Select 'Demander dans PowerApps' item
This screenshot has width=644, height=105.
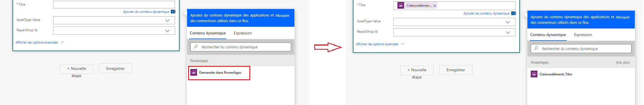(219, 73)
